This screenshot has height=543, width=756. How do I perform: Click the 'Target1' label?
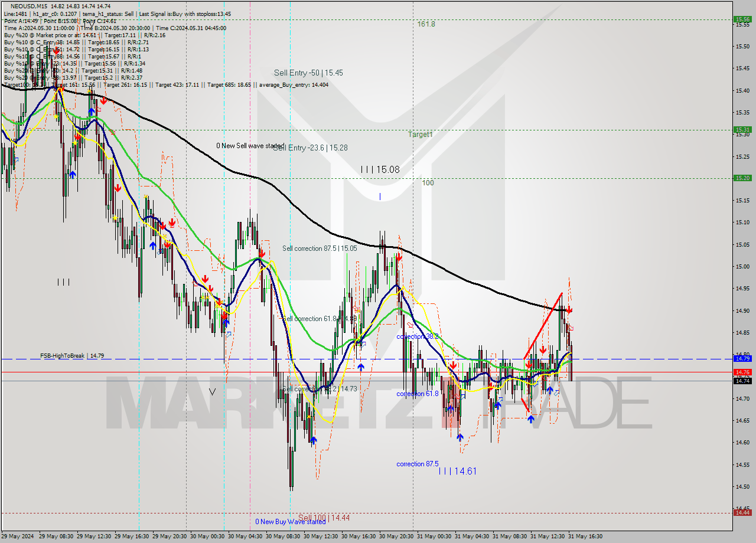pyautogui.click(x=421, y=135)
